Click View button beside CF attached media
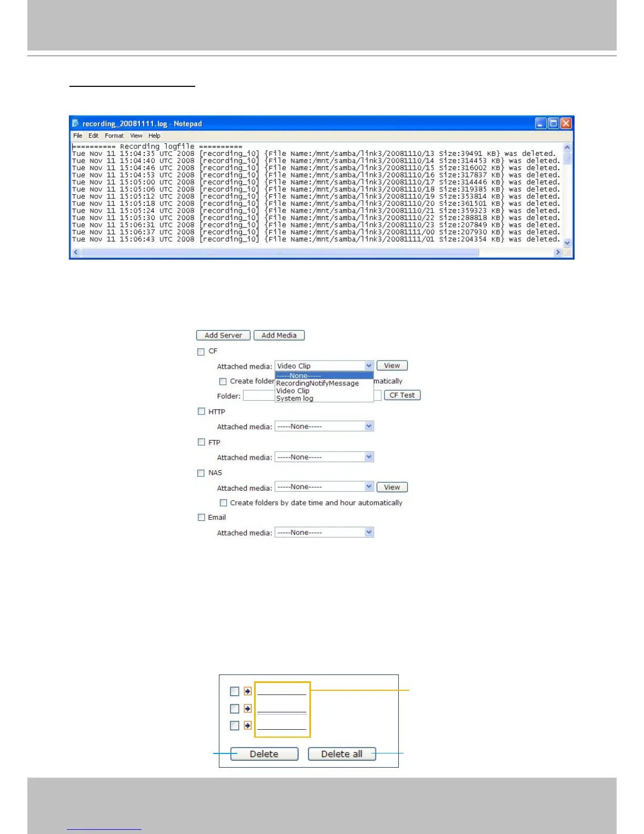Viewport: 644px width, 834px height. click(392, 365)
